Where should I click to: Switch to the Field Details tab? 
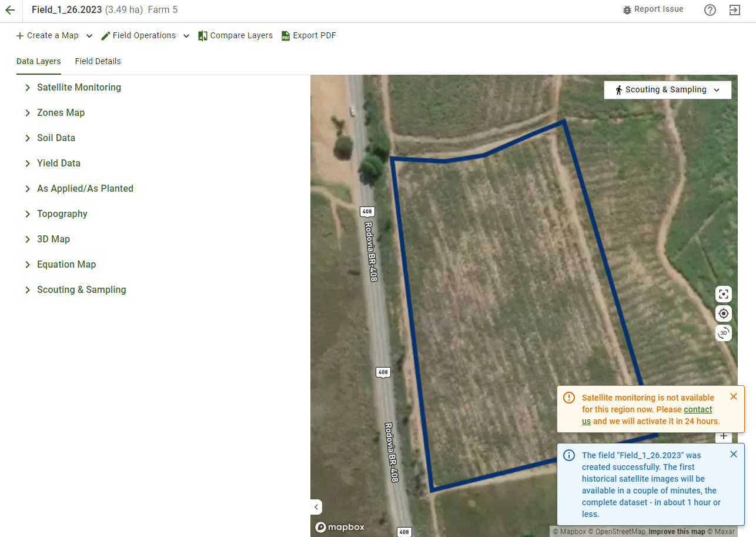(x=98, y=61)
